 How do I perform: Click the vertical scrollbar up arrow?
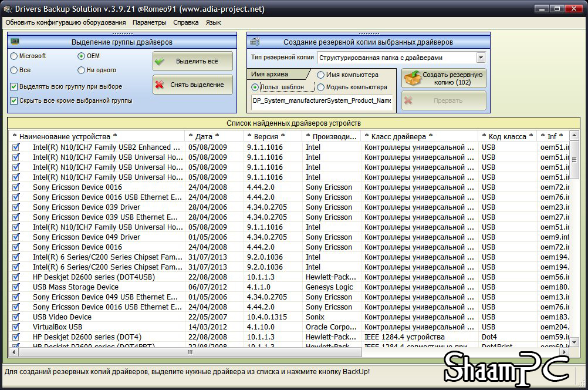[x=574, y=136]
